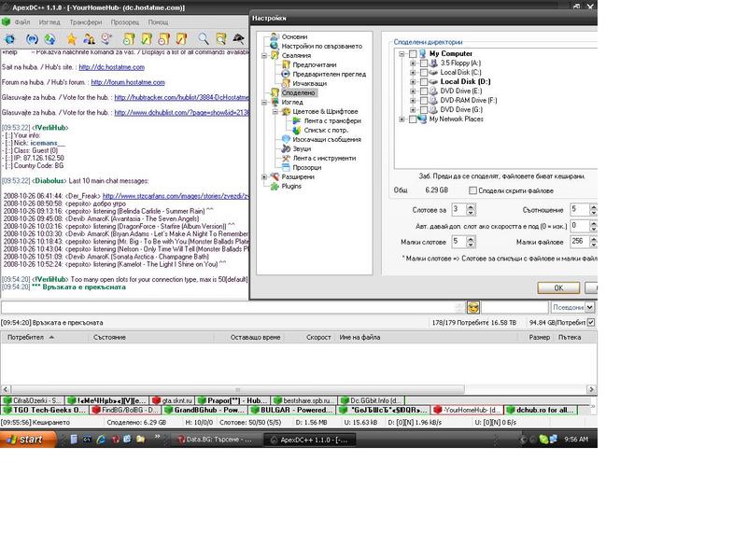Image resolution: width=747 pixels, height=560 pixels.
Task: Select Цветове & Шрифтове settings item
Action: pos(325,111)
